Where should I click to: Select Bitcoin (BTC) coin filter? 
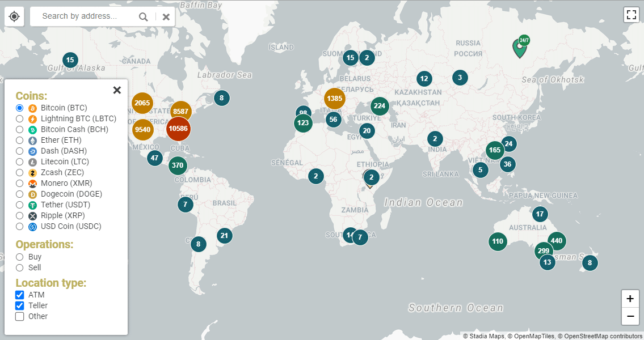[19, 108]
